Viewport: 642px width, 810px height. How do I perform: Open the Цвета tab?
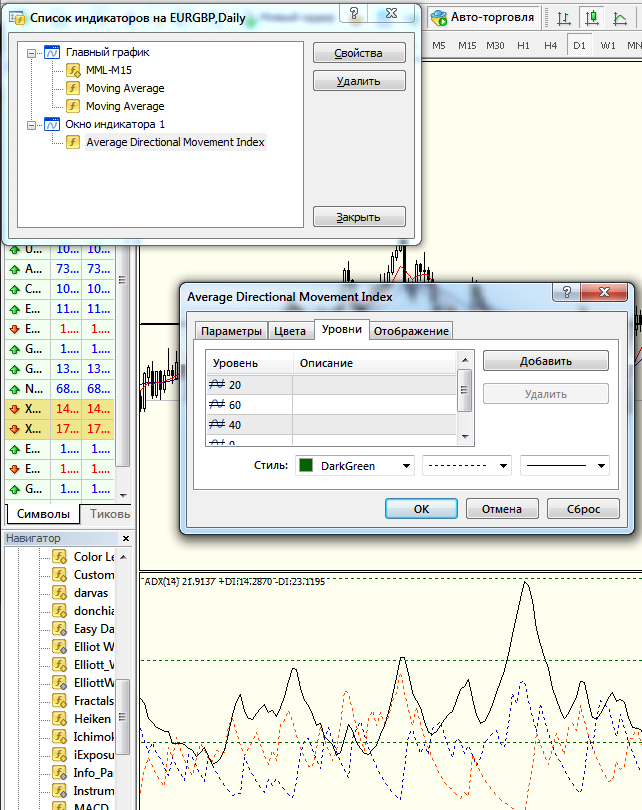pos(290,331)
